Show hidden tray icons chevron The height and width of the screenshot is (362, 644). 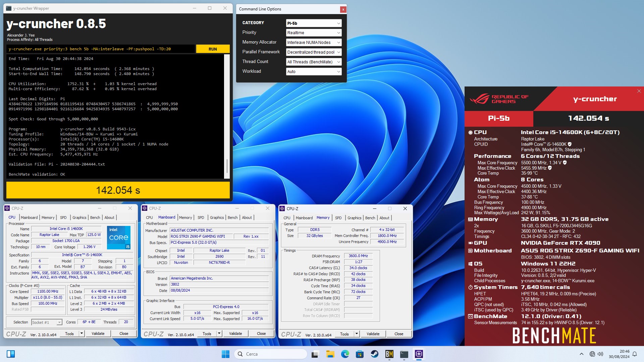pyautogui.click(x=582, y=354)
